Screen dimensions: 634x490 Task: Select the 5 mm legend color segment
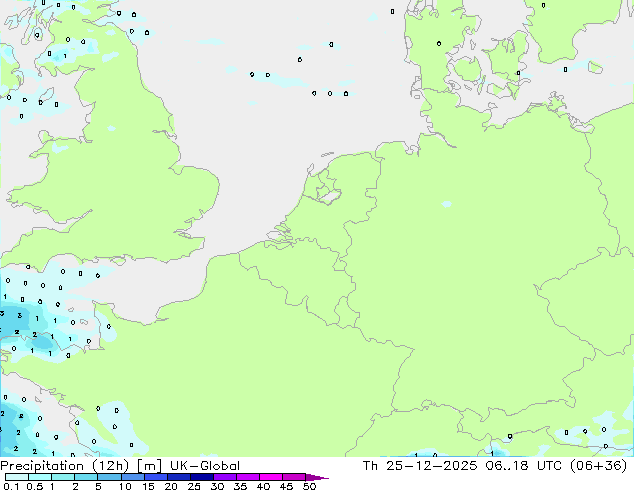[110, 478]
